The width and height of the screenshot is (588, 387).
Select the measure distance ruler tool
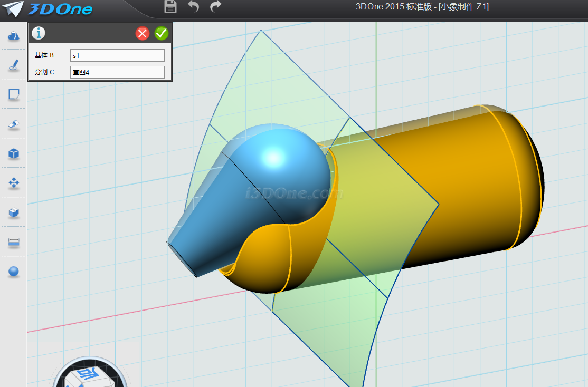pyautogui.click(x=14, y=243)
